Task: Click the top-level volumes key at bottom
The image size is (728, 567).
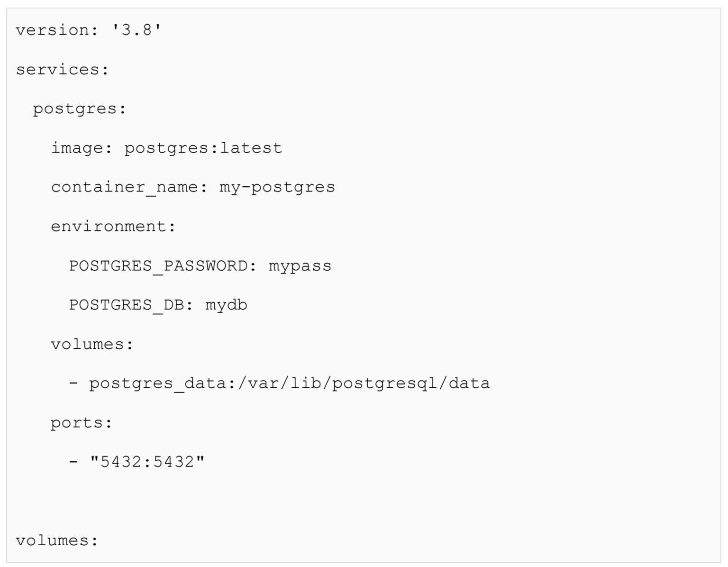Action: pos(53,540)
